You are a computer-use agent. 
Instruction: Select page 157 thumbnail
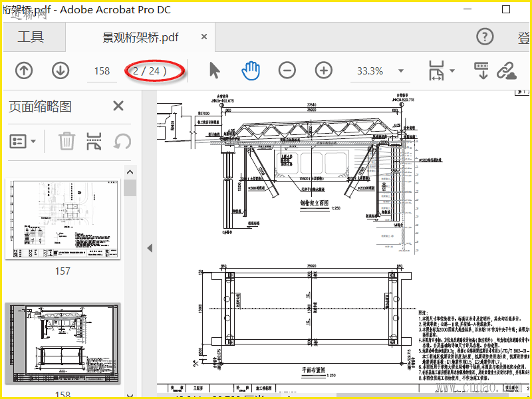point(63,219)
